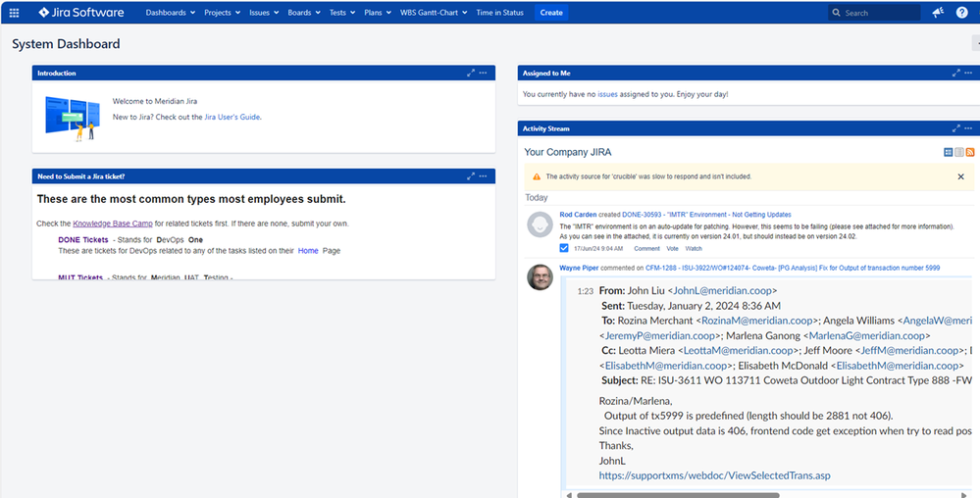980x498 pixels.
Task: Dismiss the crucible warning message
Action: click(x=960, y=176)
